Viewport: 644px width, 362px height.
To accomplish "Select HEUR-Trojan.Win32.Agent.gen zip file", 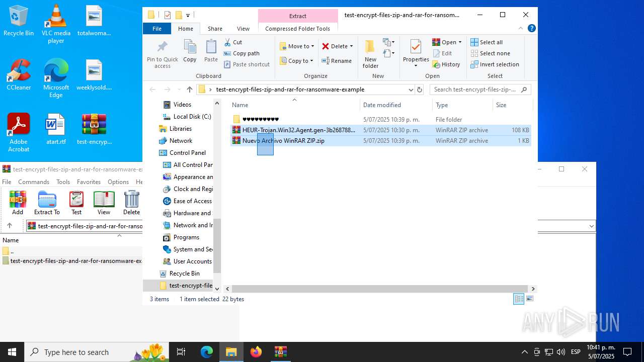I will [380, 130].
